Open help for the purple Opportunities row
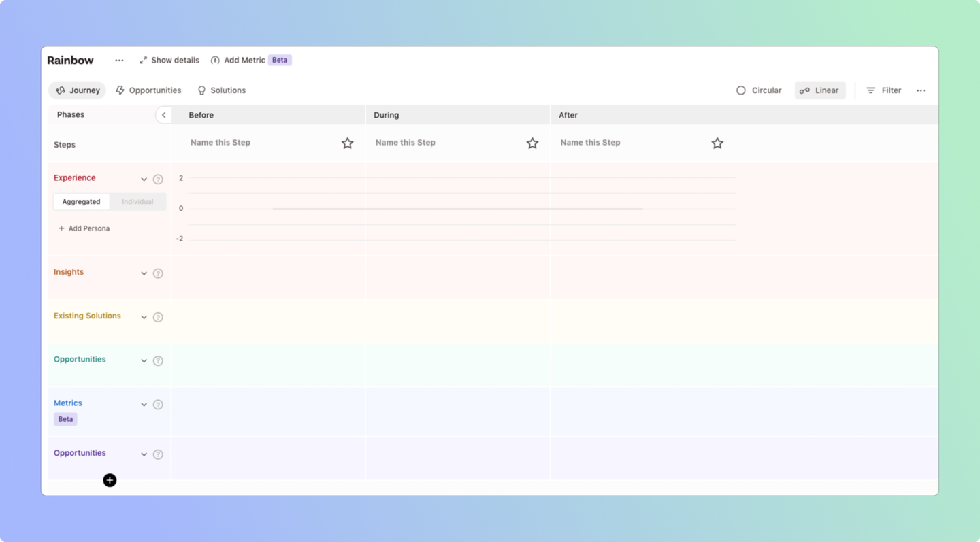The image size is (980, 542). pos(158,454)
